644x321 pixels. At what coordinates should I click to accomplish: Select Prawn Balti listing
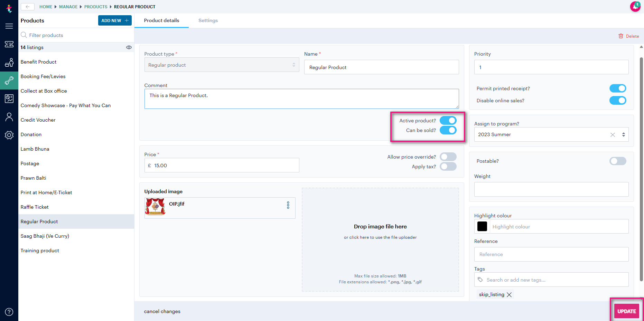click(x=76, y=178)
